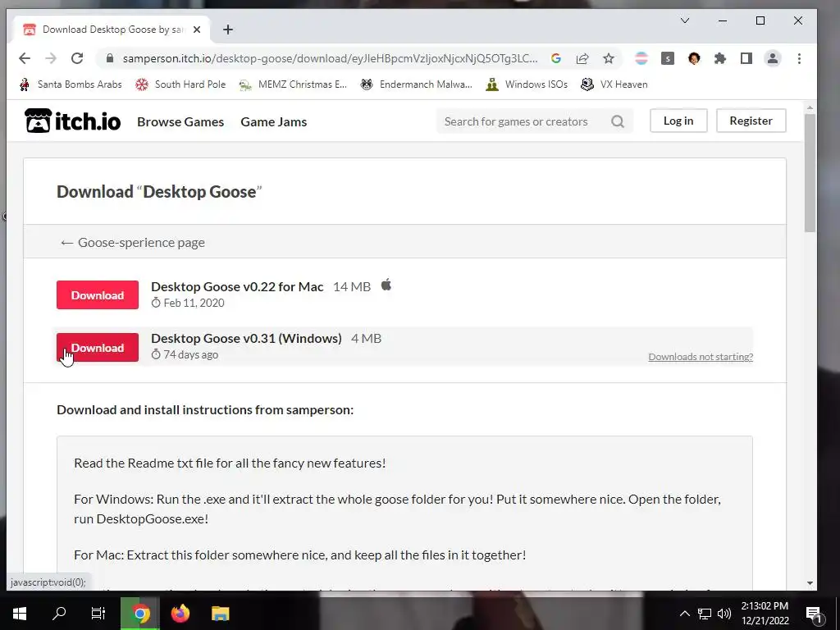
Task: Open the Extensions puzzle piece menu
Action: 720,58
